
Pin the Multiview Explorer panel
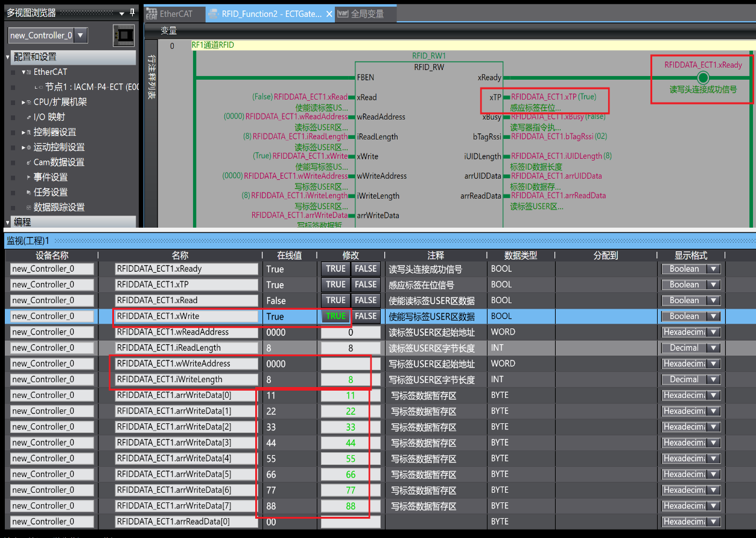[132, 12]
